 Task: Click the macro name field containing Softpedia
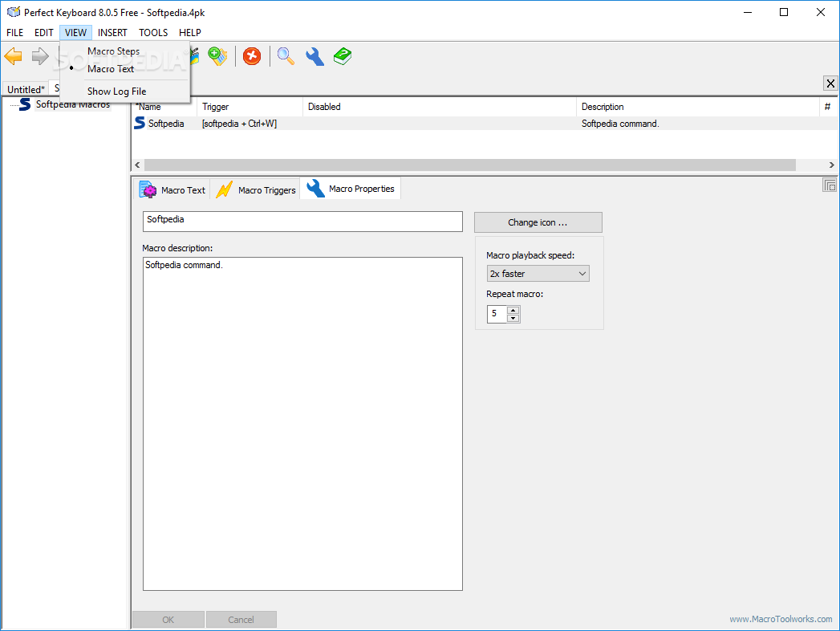coord(302,222)
